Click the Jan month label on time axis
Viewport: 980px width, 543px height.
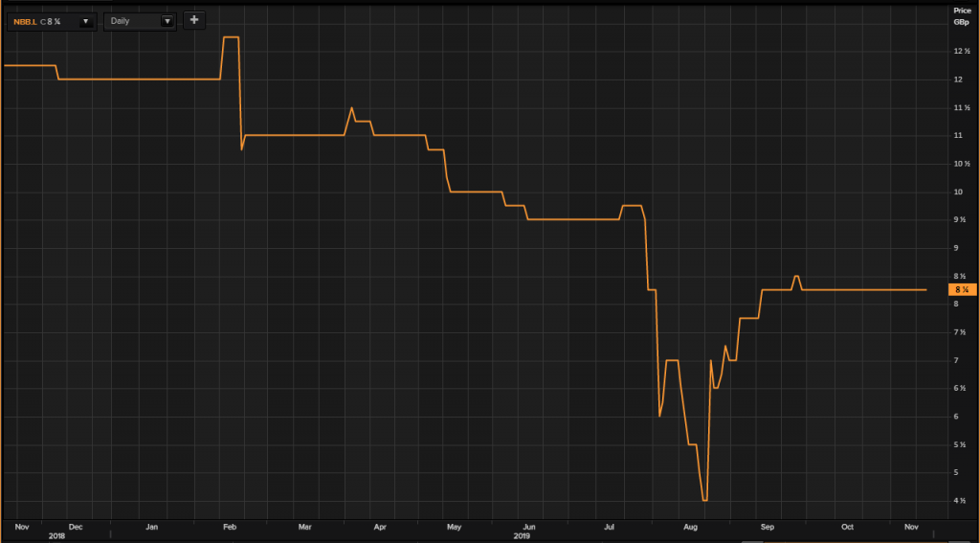[x=152, y=527]
